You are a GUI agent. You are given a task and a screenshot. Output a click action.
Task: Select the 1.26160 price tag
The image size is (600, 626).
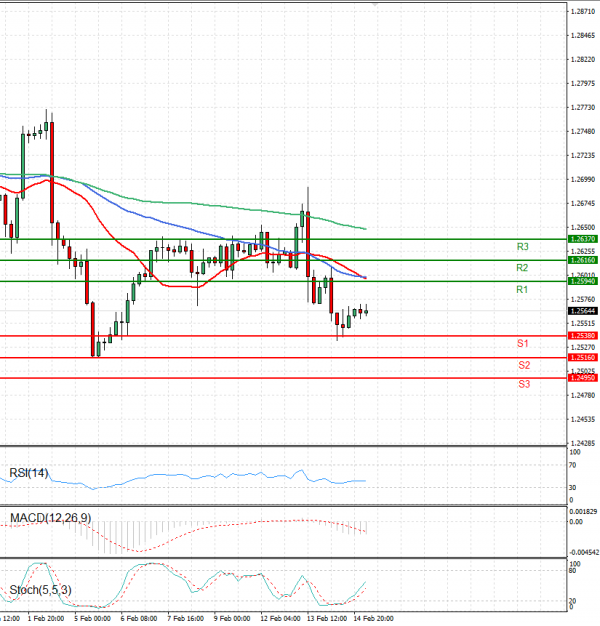tap(583, 260)
